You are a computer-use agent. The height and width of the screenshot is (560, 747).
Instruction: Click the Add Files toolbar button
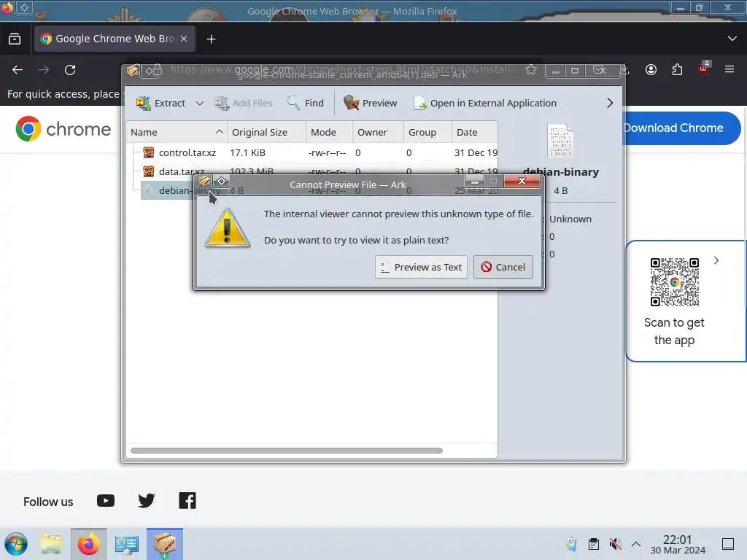[244, 103]
